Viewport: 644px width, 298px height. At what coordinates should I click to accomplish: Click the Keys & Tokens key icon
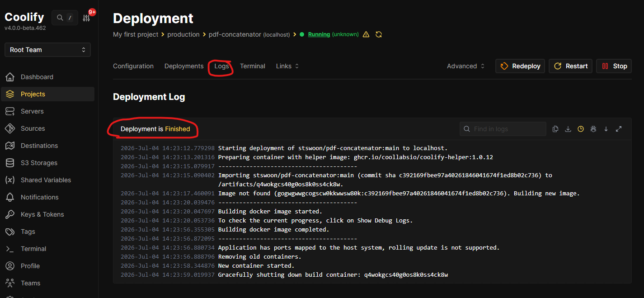[x=10, y=214]
